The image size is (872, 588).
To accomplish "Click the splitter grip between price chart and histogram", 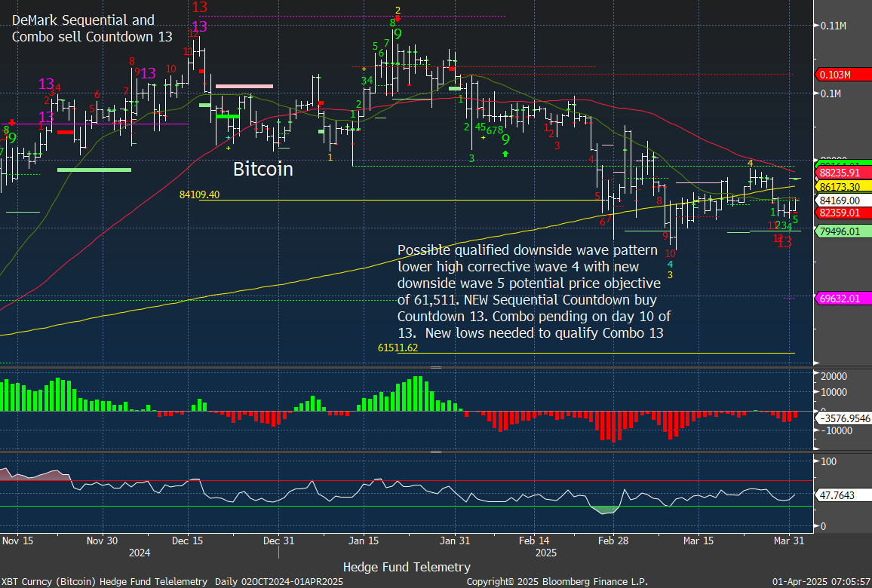I will coord(436,367).
